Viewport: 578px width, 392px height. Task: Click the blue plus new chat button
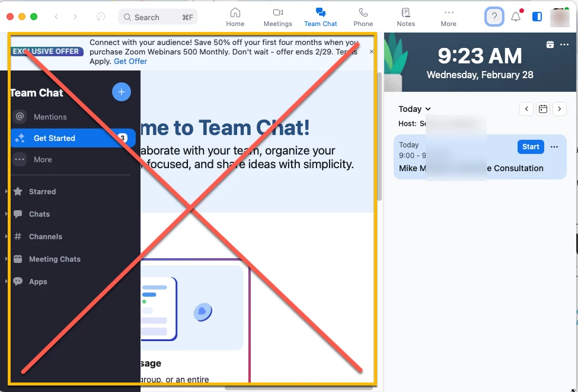[x=122, y=92]
